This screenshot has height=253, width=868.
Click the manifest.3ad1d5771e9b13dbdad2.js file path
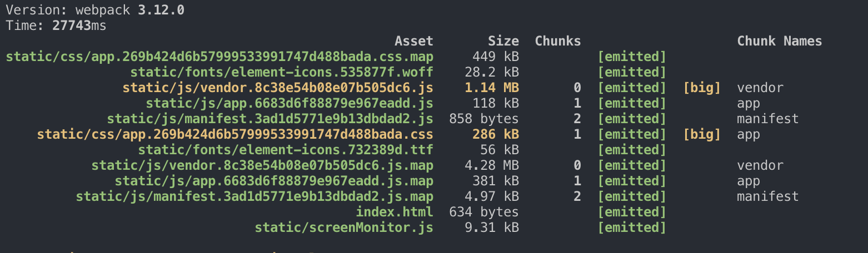(x=270, y=119)
